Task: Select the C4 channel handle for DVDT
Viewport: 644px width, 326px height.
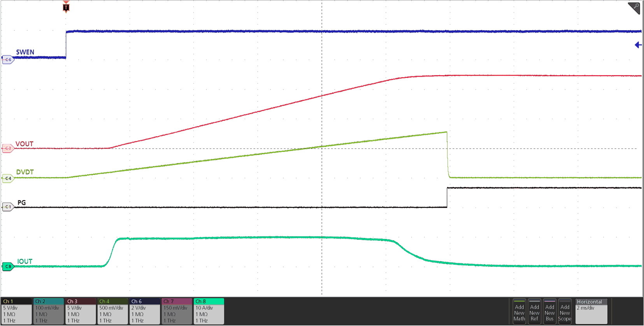Action: (8, 178)
